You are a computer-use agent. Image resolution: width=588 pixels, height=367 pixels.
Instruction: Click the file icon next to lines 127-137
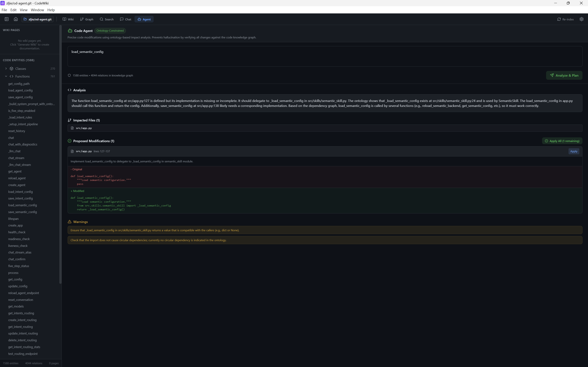[72, 151]
